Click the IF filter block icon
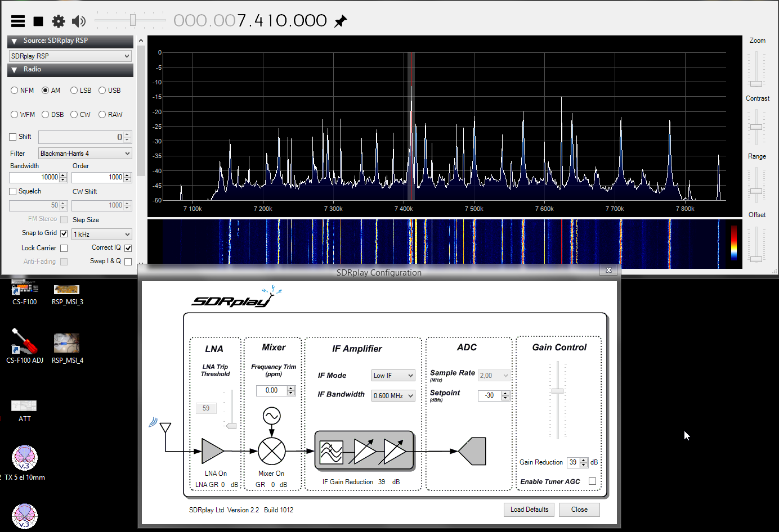This screenshot has width=779, height=532. click(332, 452)
